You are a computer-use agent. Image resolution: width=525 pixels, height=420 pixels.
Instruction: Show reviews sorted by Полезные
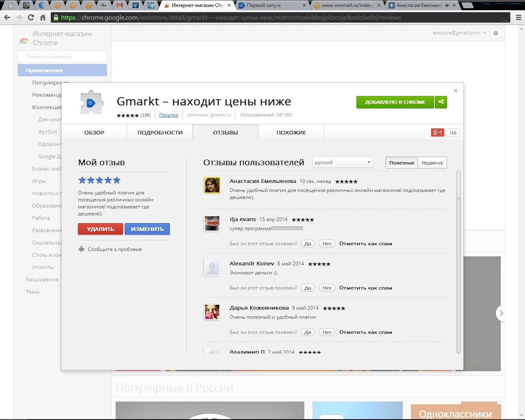(x=402, y=162)
